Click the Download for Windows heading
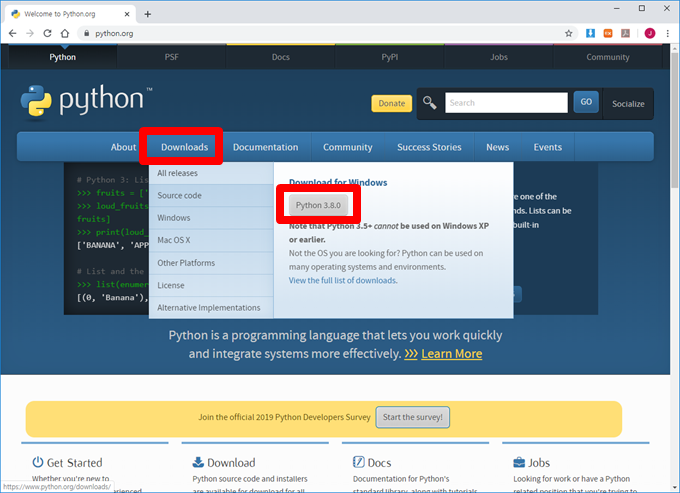This screenshot has width=680, height=493. pyautogui.click(x=338, y=183)
